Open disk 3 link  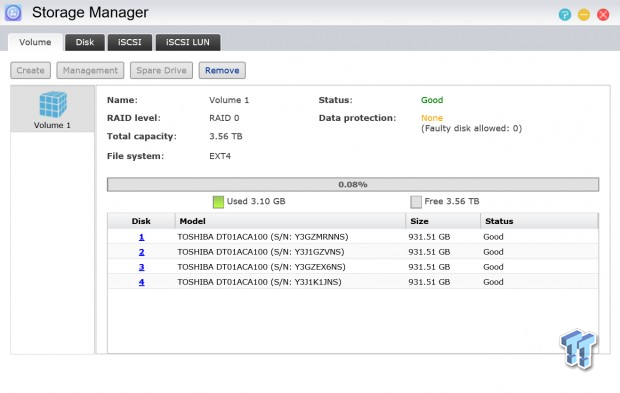142,267
